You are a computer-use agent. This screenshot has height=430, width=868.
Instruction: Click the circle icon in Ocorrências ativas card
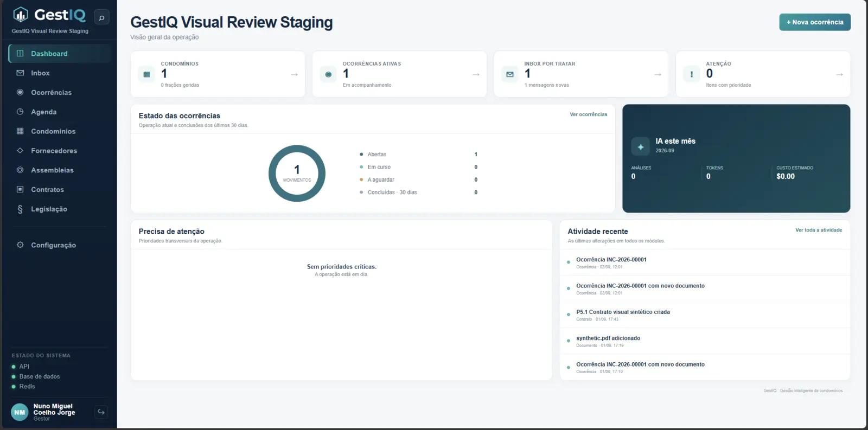328,74
